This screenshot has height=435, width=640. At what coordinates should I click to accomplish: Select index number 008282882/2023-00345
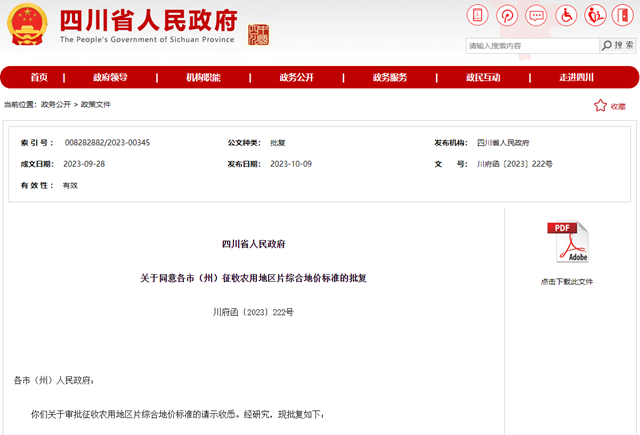(107, 142)
